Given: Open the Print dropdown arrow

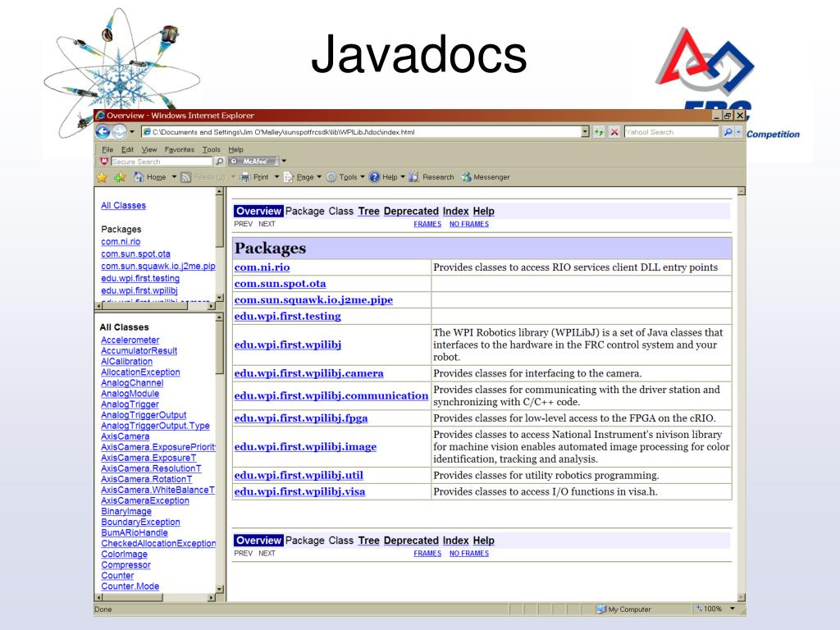Looking at the screenshot, I should pos(276,177).
